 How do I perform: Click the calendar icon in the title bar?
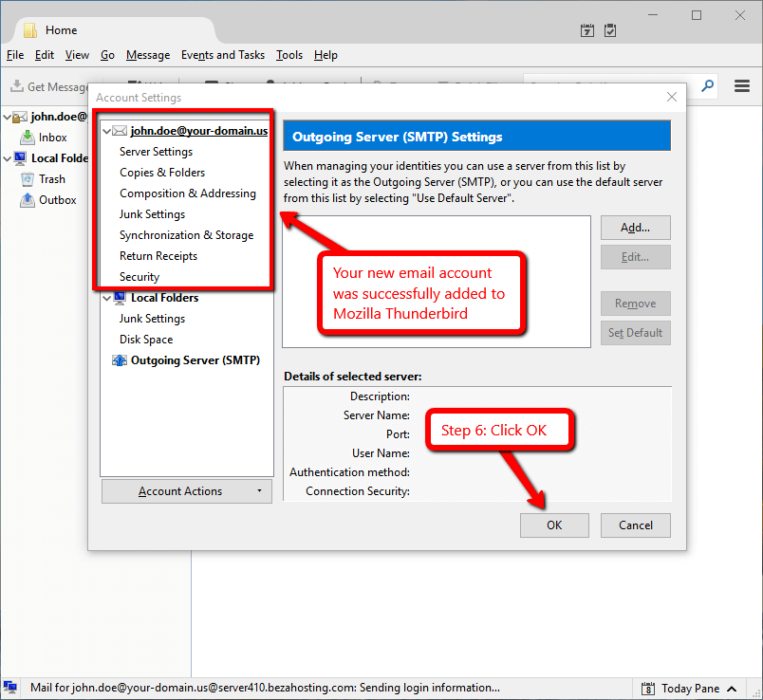[x=587, y=30]
